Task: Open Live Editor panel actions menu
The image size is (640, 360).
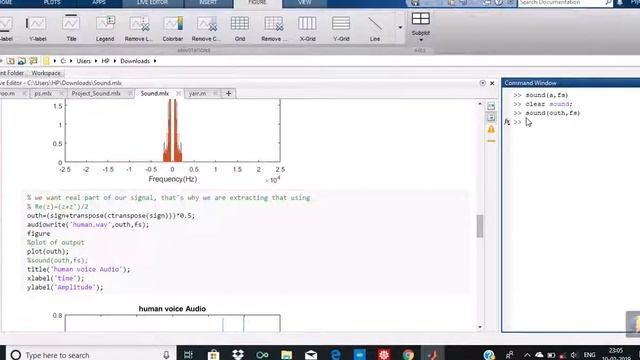Action: pyautogui.click(x=482, y=83)
